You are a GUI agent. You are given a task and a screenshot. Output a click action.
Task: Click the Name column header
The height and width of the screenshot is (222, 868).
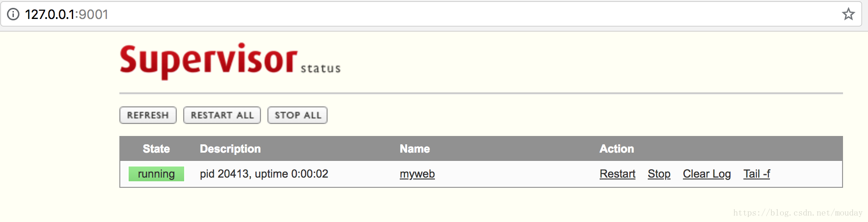coord(415,149)
